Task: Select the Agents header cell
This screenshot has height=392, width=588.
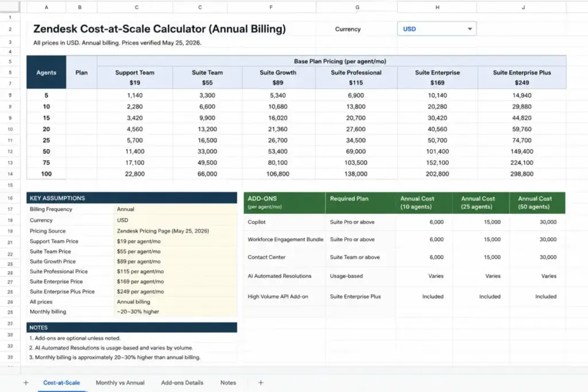Action: 46,72
